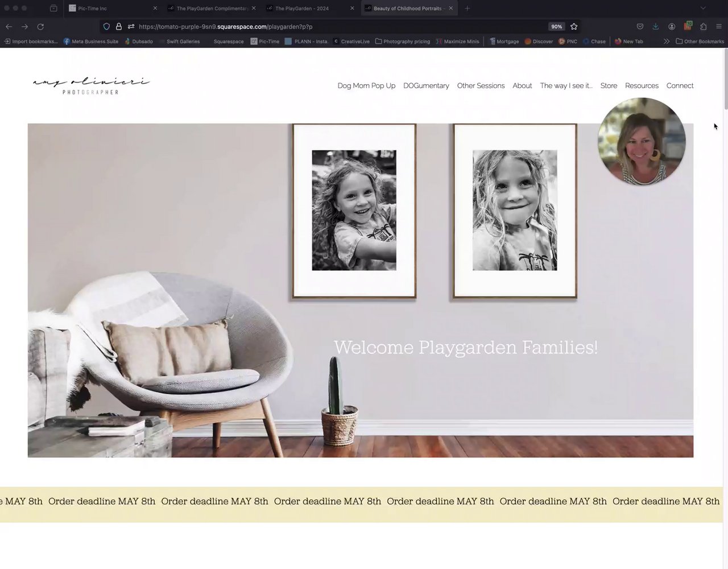The height and width of the screenshot is (569, 728).
Task: Open The way I see it... page
Action: tap(566, 85)
